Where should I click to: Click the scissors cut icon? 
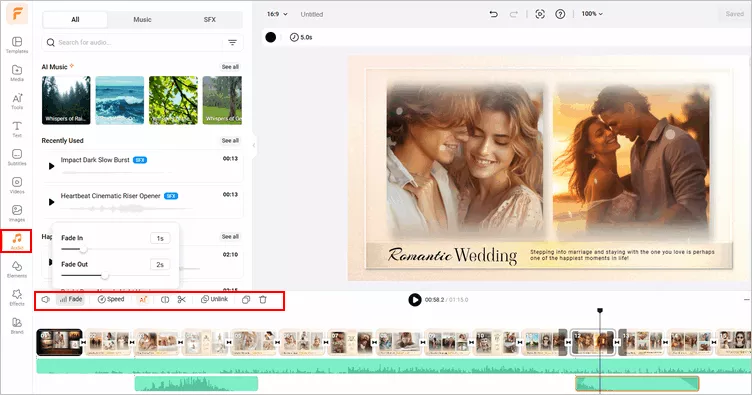pyautogui.click(x=181, y=299)
